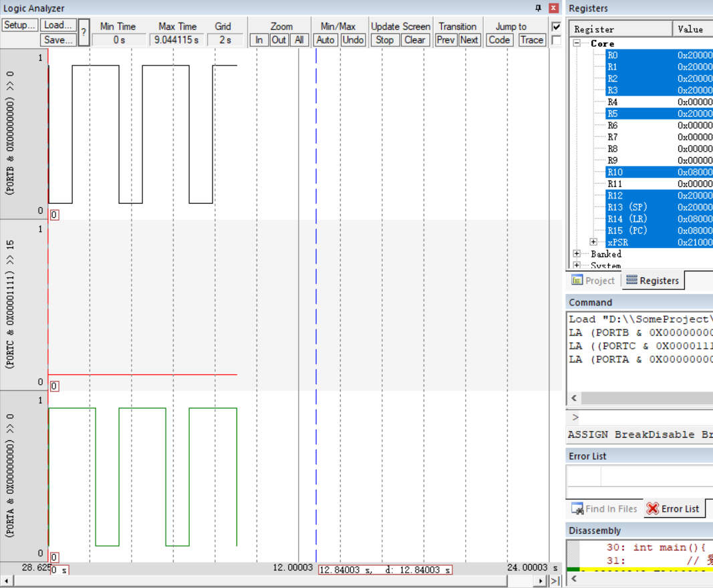
Task: Uncheck the checked box beside Jump to
Action: click(556, 27)
